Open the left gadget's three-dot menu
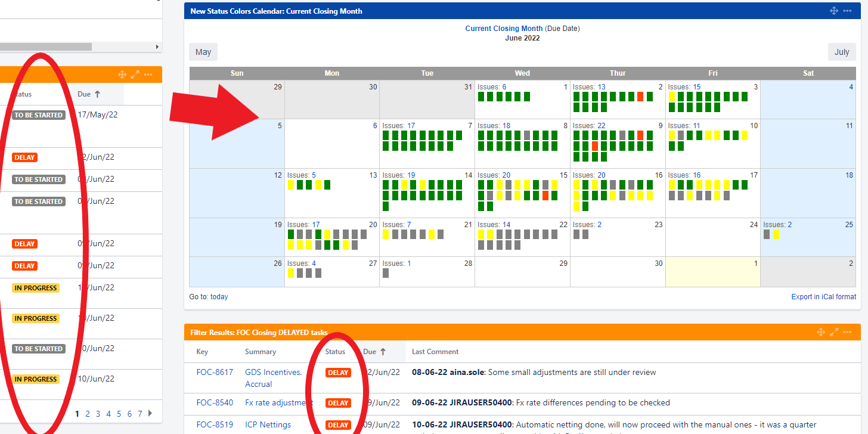The image size is (868, 434). click(148, 75)
